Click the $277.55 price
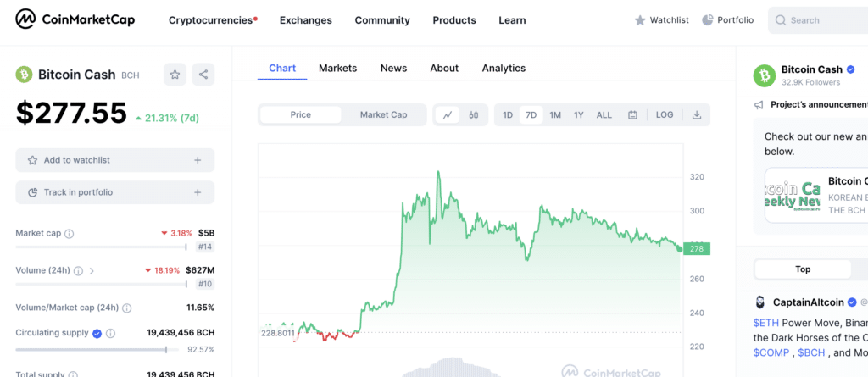The height and width of the screenshot is (377, 868). click(71, 113)
